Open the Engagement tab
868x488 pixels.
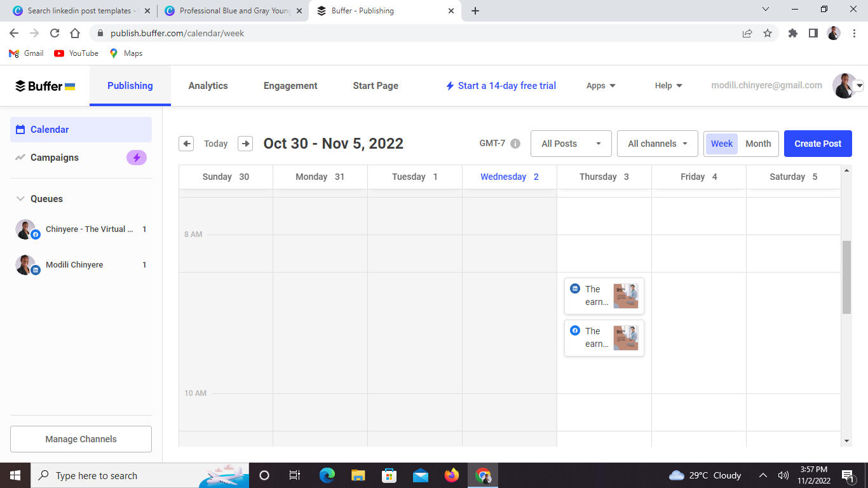point(290,86)
